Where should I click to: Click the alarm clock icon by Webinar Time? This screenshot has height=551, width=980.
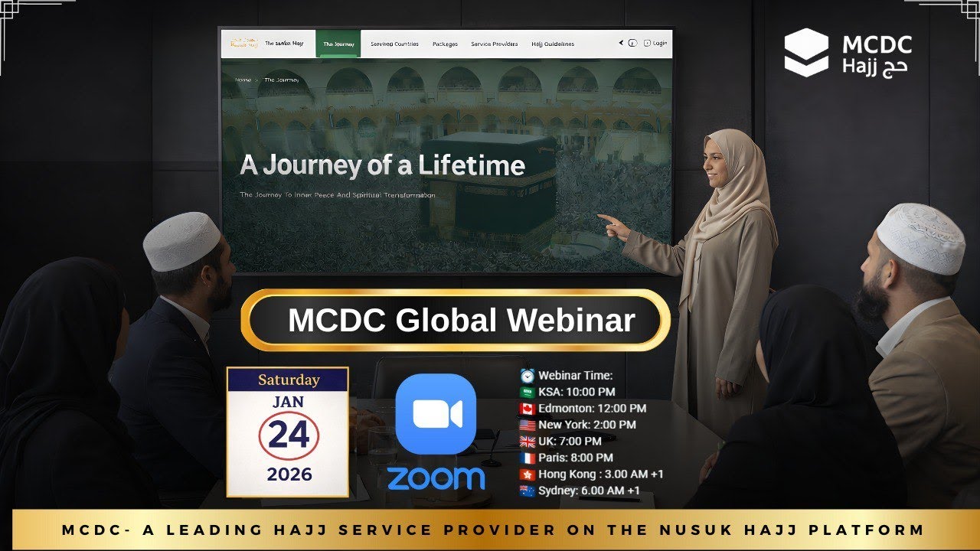click(x=528, y=376)
